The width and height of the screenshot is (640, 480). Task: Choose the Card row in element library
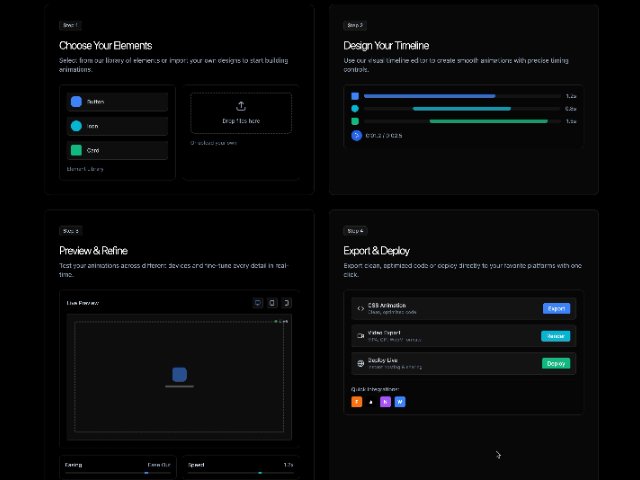point(117,150)
